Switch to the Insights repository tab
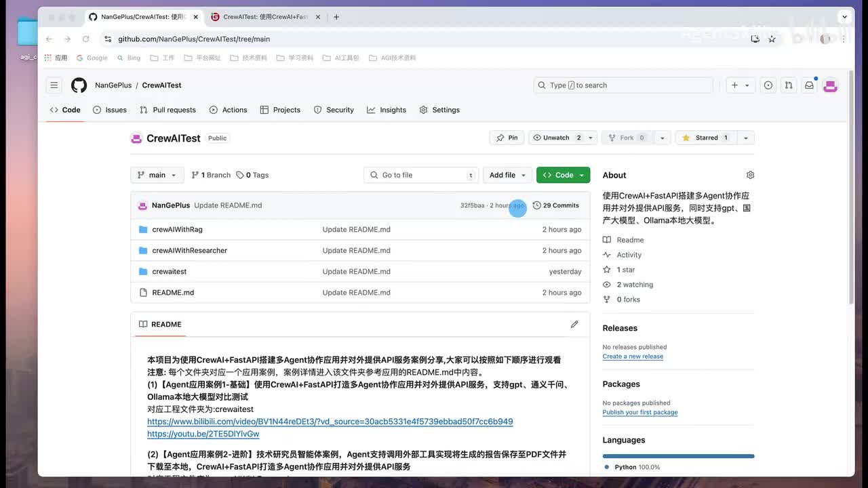Viewport: 868px width, 488px height. (387, 110)
